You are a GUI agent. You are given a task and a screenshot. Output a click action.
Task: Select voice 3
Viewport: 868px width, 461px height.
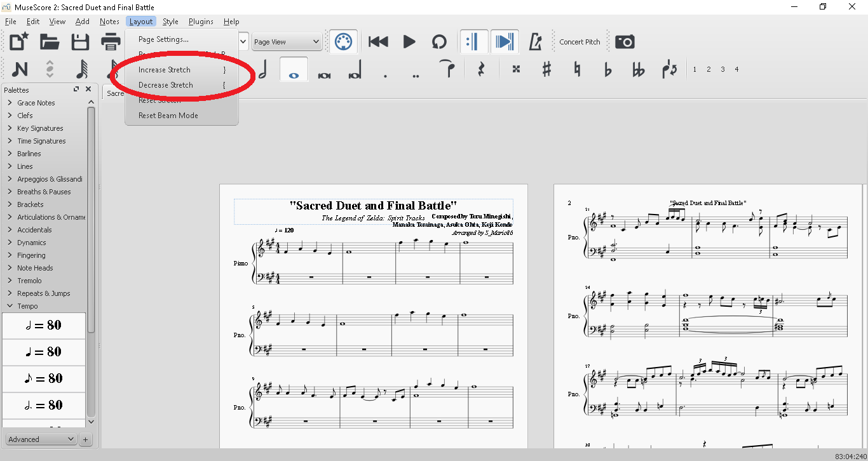pos(722,69)
